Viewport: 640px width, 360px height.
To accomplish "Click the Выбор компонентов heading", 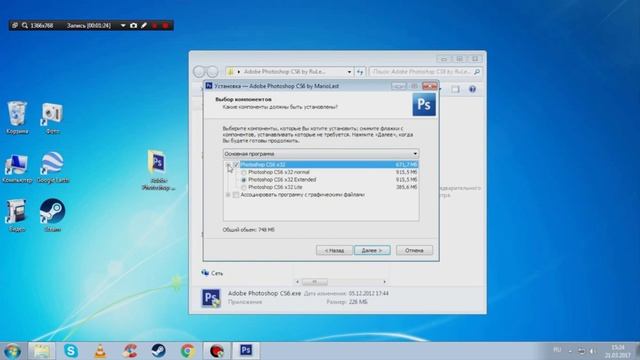I will click(x=243, y=99).
